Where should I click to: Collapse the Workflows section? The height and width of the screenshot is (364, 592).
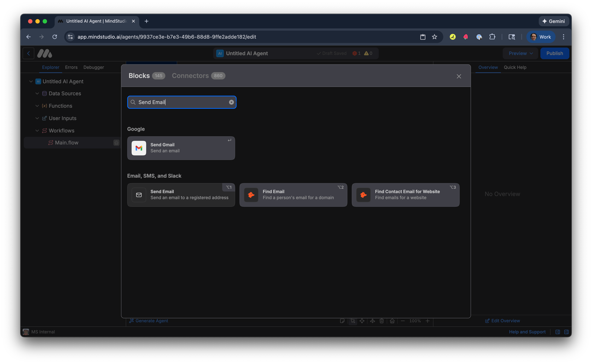(37, 130)
